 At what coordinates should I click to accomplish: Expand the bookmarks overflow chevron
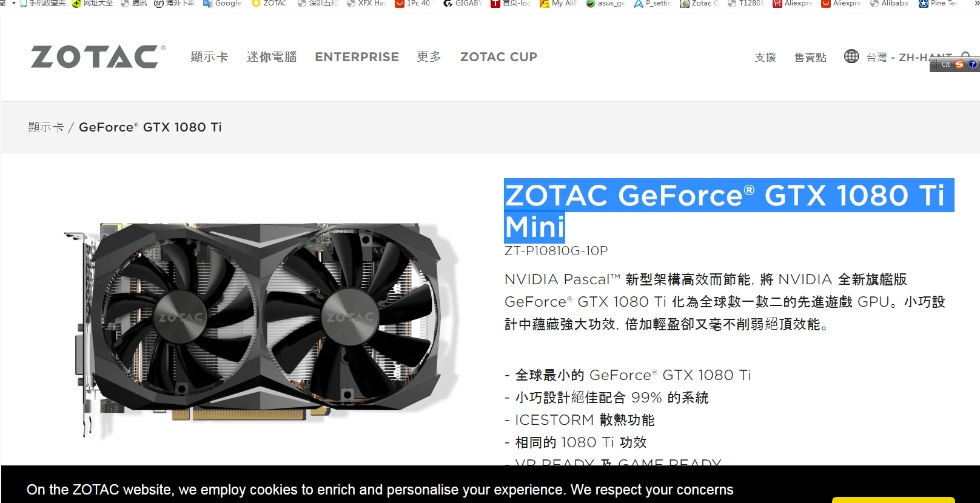pyautogui.click(x=976, y=4)
